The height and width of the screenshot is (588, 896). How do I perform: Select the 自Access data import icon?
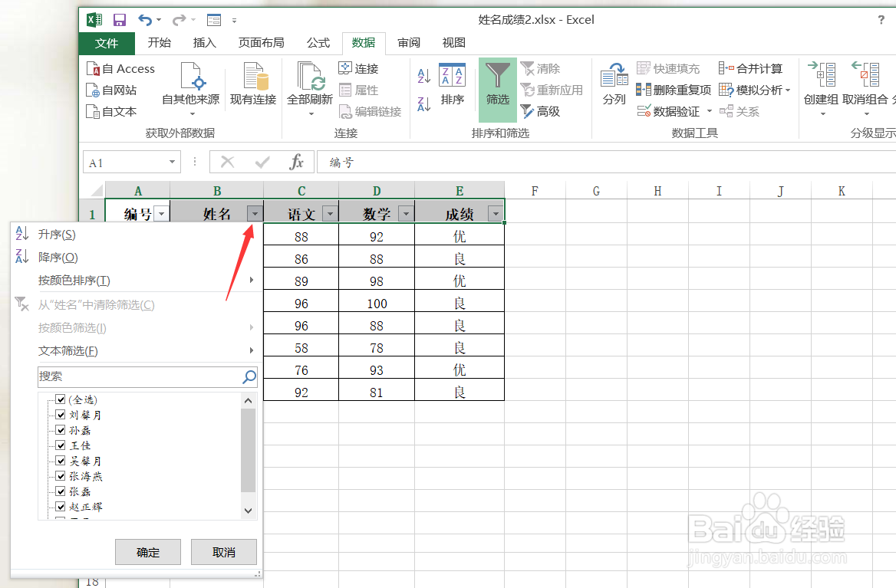pyautogui.click(x=120, y=68)
